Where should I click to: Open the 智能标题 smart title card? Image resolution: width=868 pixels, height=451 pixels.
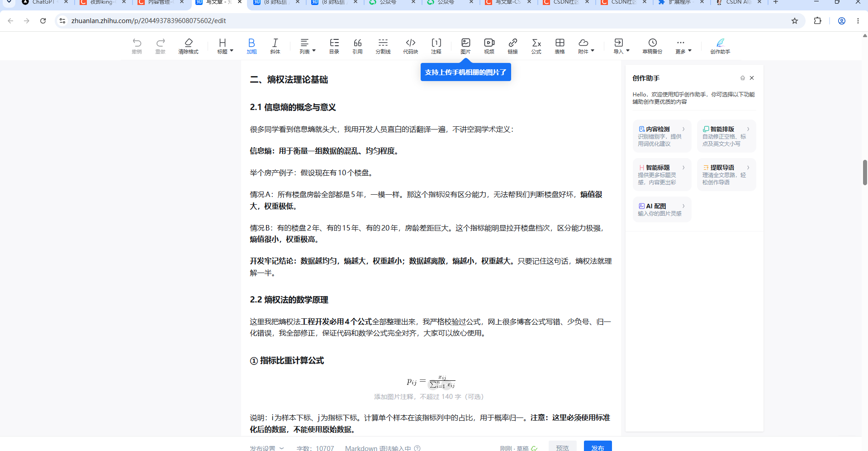(x=662, y=175)
